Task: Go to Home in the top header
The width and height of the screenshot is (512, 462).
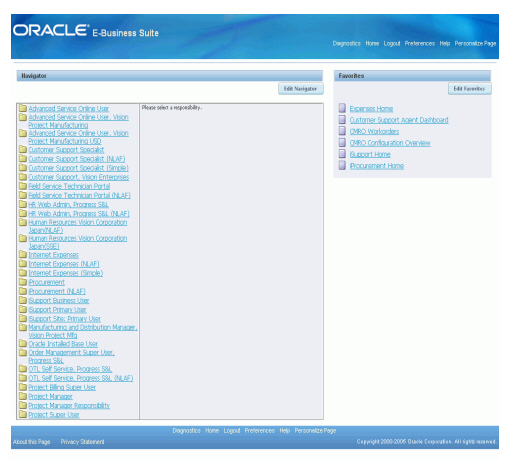Action: 372,43
